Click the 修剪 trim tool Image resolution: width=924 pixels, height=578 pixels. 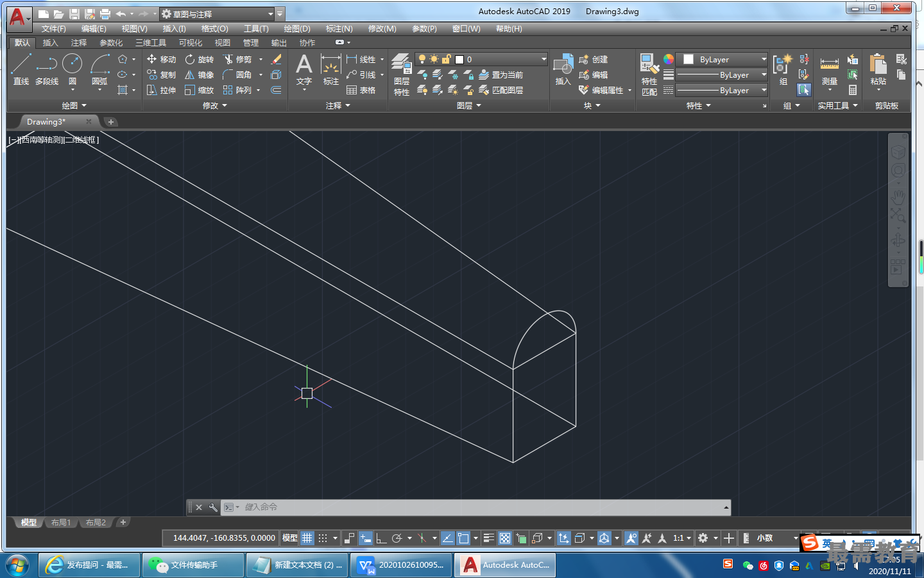click(237, 59)
